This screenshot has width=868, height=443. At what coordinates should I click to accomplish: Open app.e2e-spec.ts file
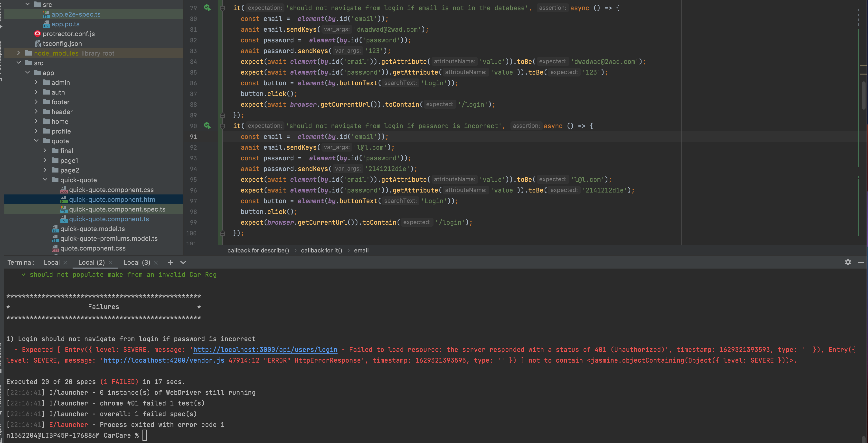[76, 14]
